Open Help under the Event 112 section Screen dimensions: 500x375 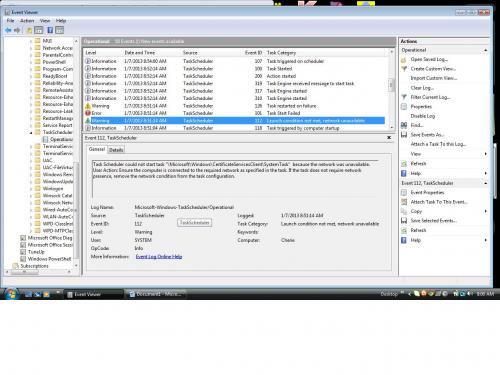pos(416,240)
